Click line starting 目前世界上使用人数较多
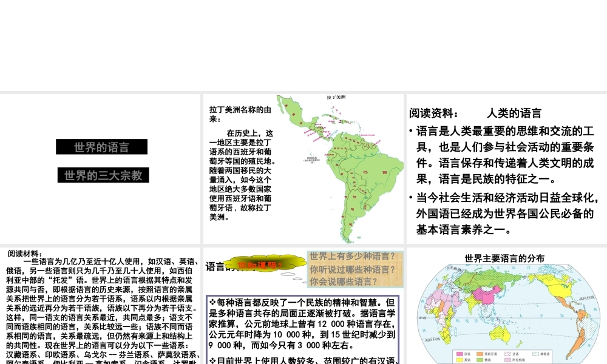Image resolution: width=607 pixels, height=364 pixels. pyautogui.click(x=303, y=360)
